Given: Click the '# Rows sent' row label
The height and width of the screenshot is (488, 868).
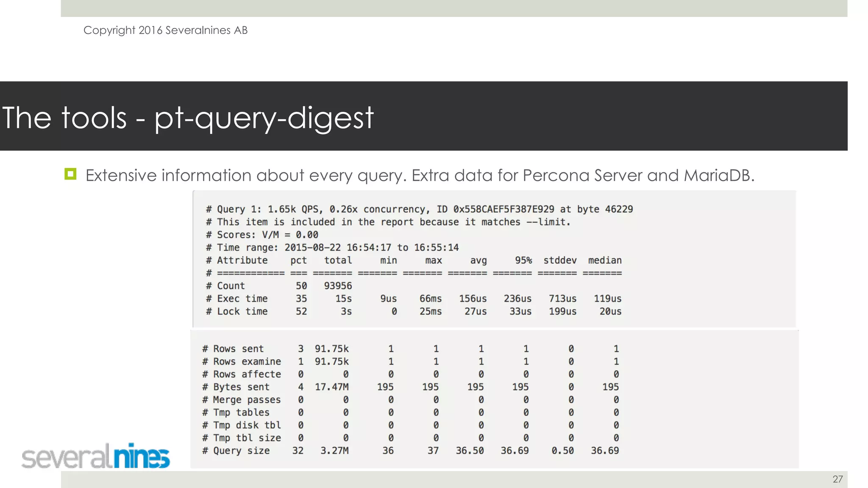Looking at the screenshot, I should coord(233,349).
